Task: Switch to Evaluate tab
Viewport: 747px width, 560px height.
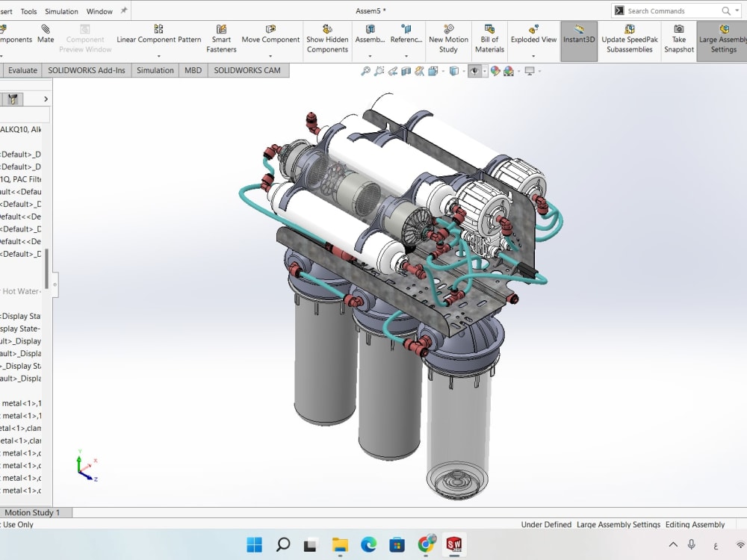Action: pos(22,70)
